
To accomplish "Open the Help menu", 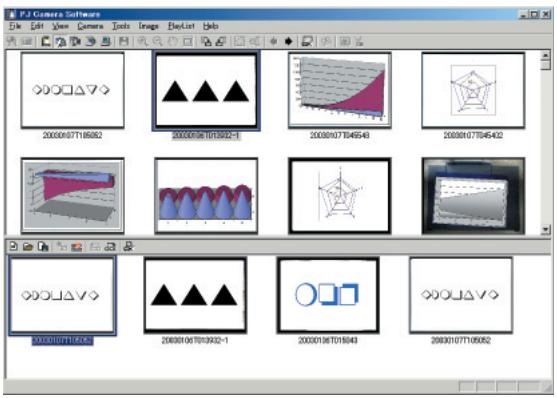I will coord(211,26).
